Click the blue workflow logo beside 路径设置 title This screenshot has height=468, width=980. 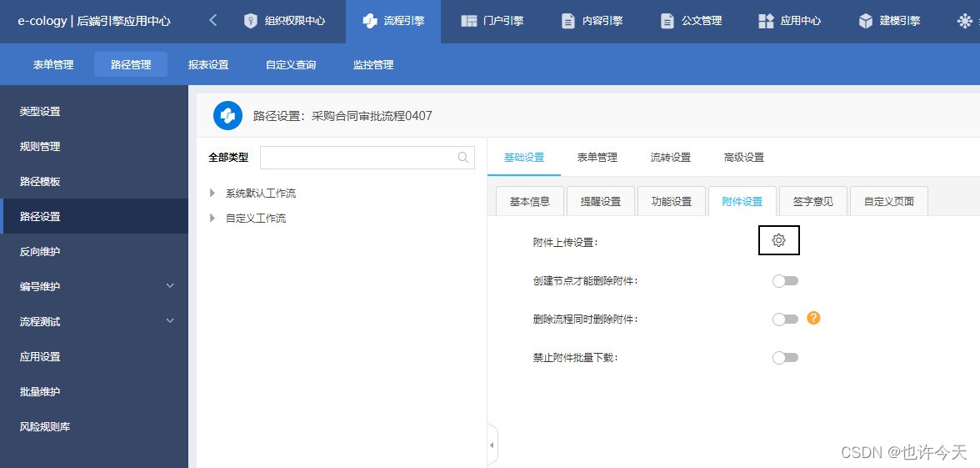coord(227,115)
